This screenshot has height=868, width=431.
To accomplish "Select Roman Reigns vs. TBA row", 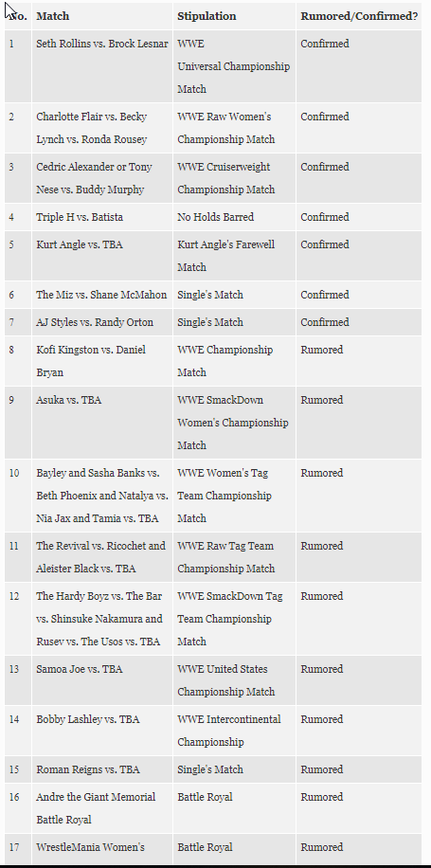I will 213,769.
